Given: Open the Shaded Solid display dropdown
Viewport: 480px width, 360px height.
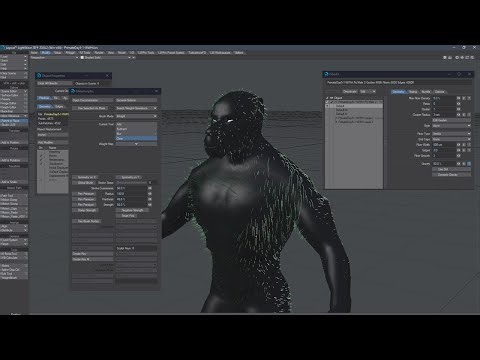Looking at the screenshot, I should click(106, 57).
